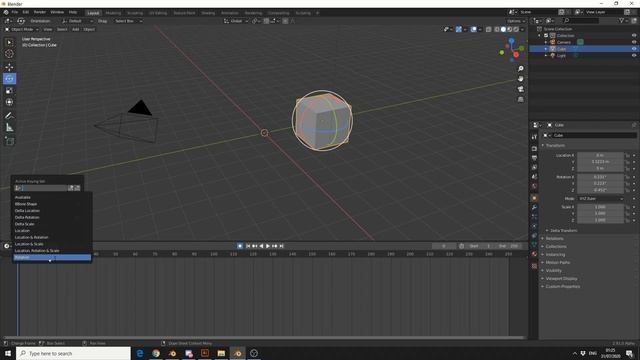This screenshot has height=360, width=640.
Task: Click the outliner filter funnel icon
Action: click(x=622, y=20)
